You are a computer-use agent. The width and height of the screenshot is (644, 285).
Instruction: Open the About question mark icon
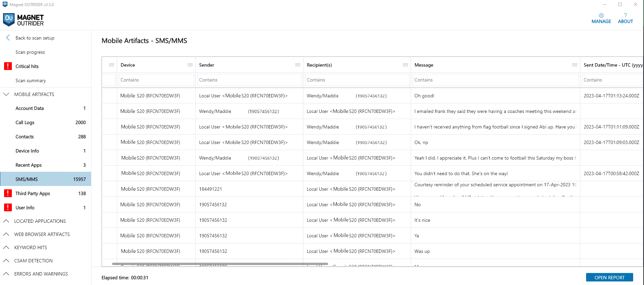[x=625, y=16]
